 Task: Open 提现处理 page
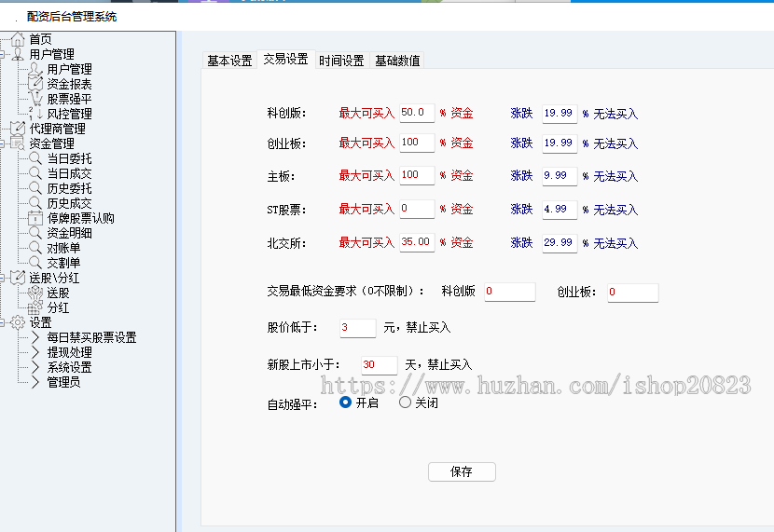[x=69, y=352]
